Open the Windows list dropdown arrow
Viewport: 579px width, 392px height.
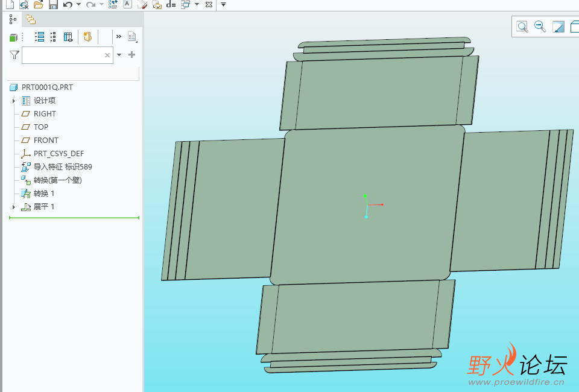pyautogui.click(x=197, y=4)
